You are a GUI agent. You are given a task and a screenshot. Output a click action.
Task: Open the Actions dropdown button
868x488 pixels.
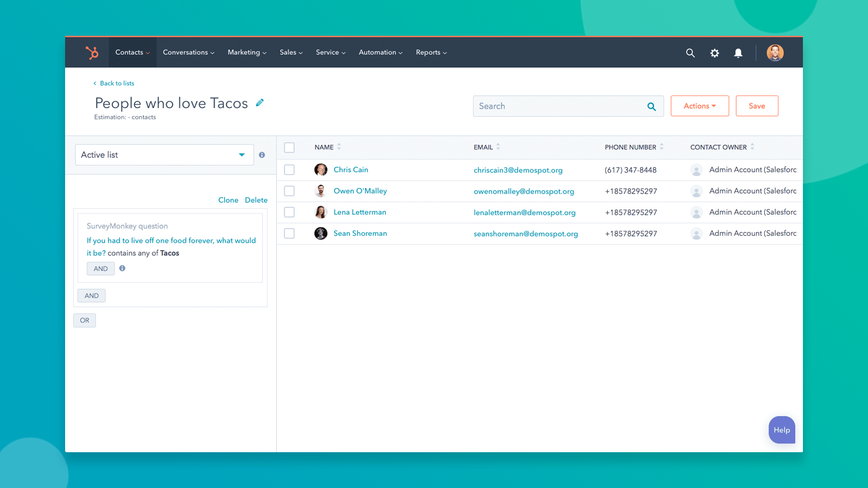[699, 106]
